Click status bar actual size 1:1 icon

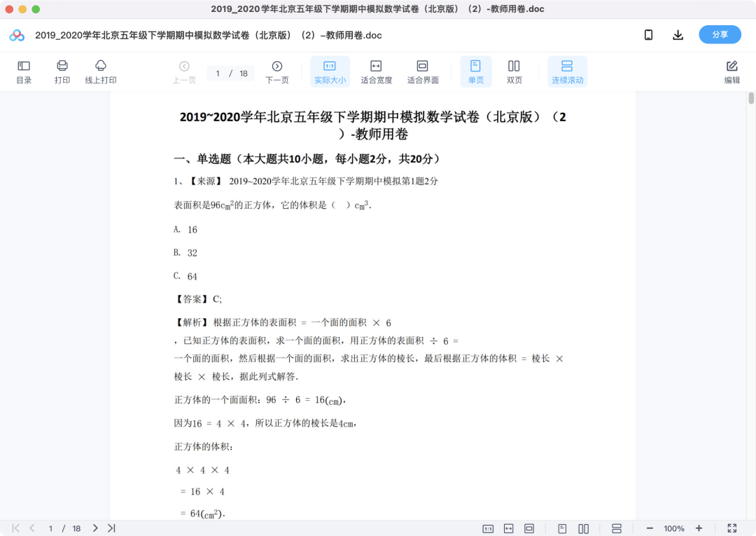point(488,529)
